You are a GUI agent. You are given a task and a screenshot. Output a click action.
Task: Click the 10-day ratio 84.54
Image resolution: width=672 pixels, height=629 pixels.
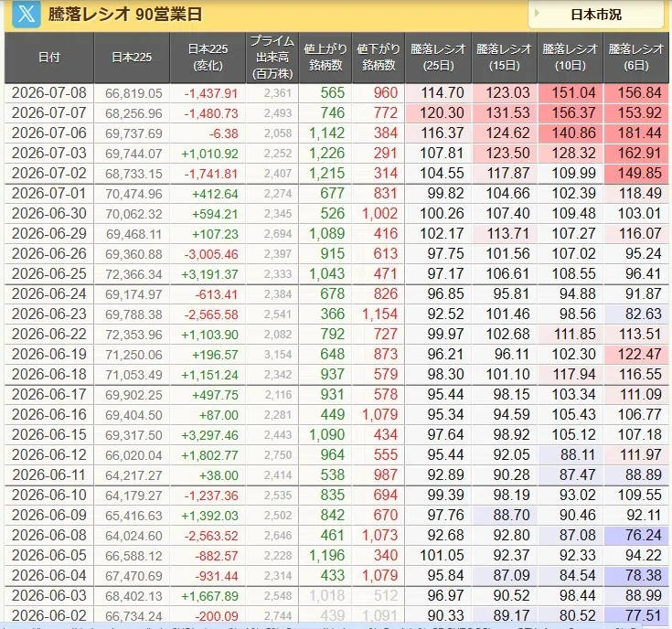577,575
